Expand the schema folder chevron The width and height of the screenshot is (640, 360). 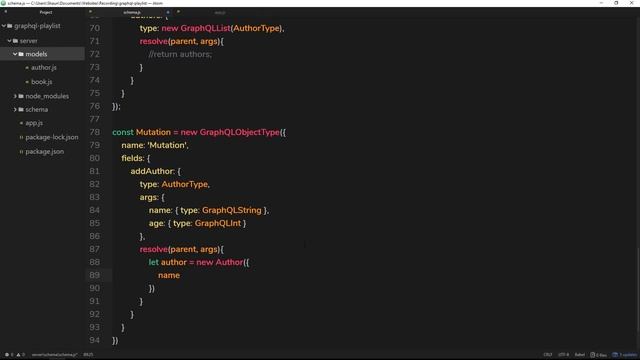click(15, 109)
